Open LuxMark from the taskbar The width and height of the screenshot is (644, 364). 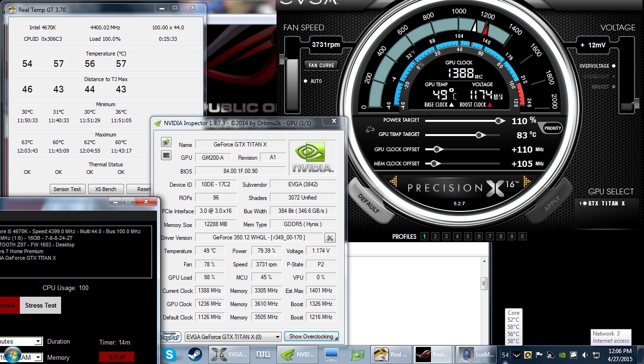(x=476, y=354)
